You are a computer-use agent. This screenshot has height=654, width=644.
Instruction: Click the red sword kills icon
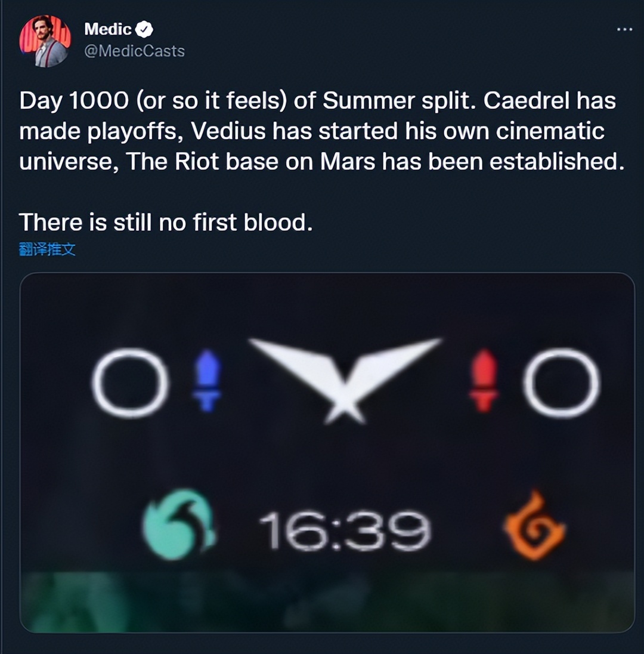coord(484,381)
